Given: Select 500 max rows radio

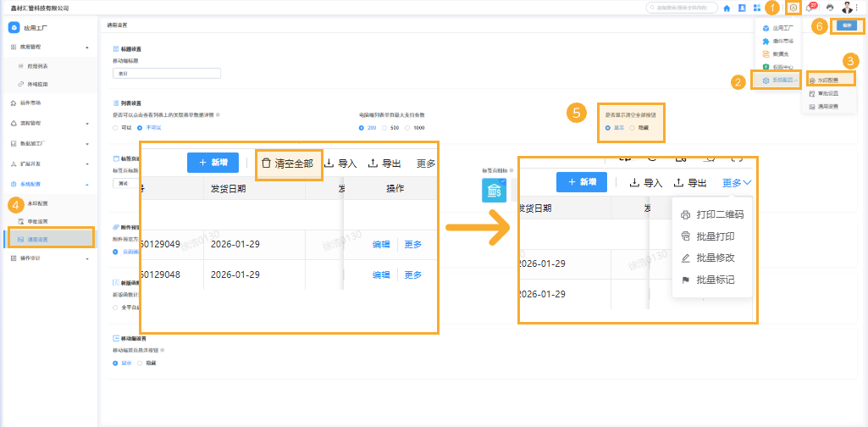Looking at the screenshot, I should coord(384,128).
